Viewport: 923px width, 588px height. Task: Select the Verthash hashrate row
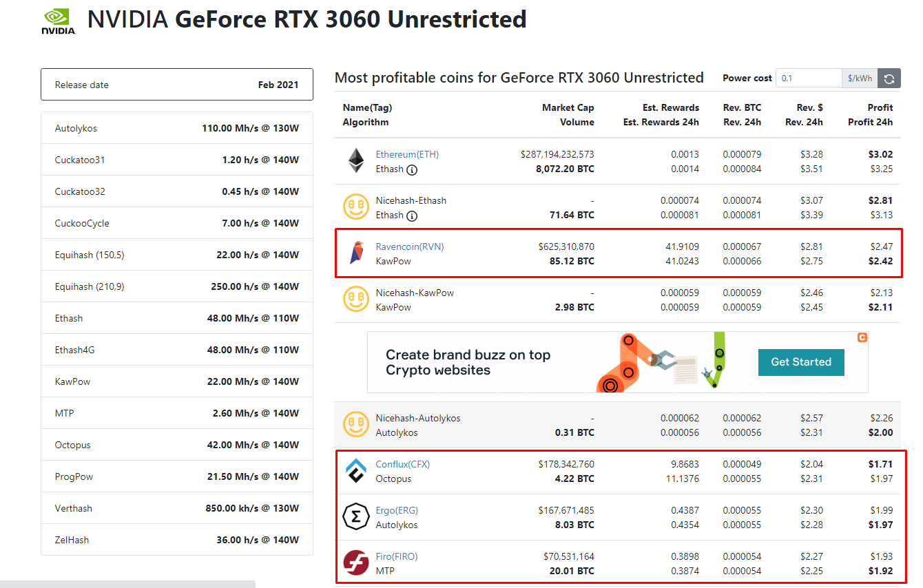(177, 508)
